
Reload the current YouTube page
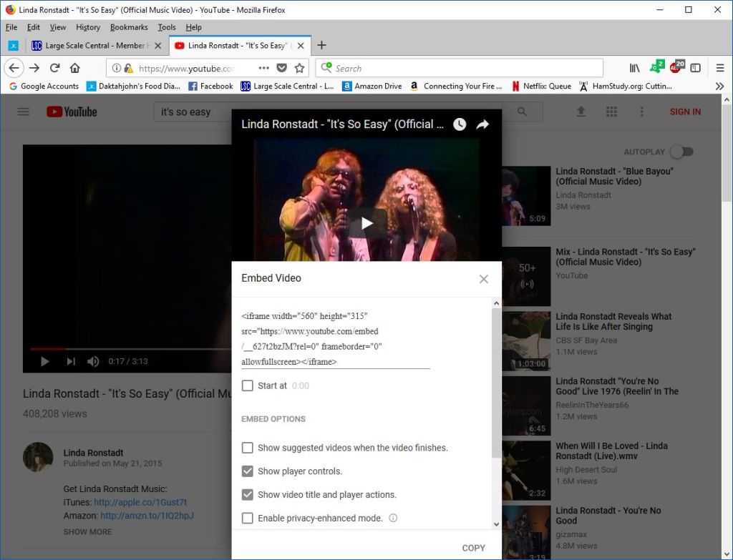pos(54,68)
